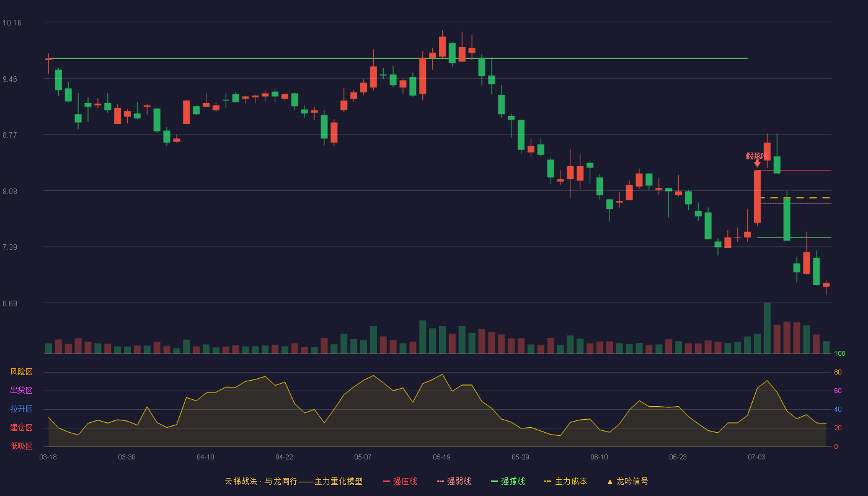Click the green 100 indicator scale value

(x=840, y=353)
